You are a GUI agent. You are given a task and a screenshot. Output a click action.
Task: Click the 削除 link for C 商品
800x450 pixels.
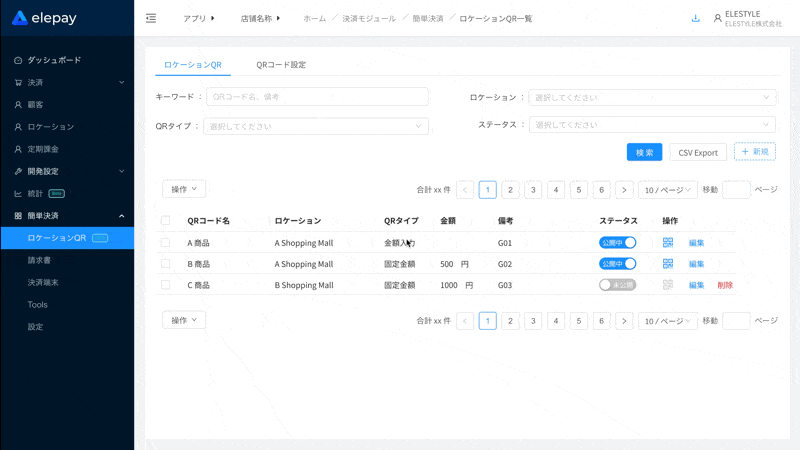(725, 285)
